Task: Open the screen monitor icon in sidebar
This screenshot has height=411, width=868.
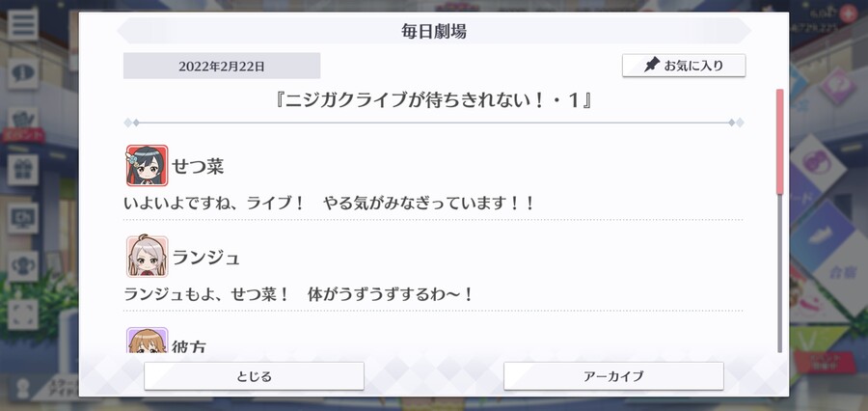Action: coord(23,218)
